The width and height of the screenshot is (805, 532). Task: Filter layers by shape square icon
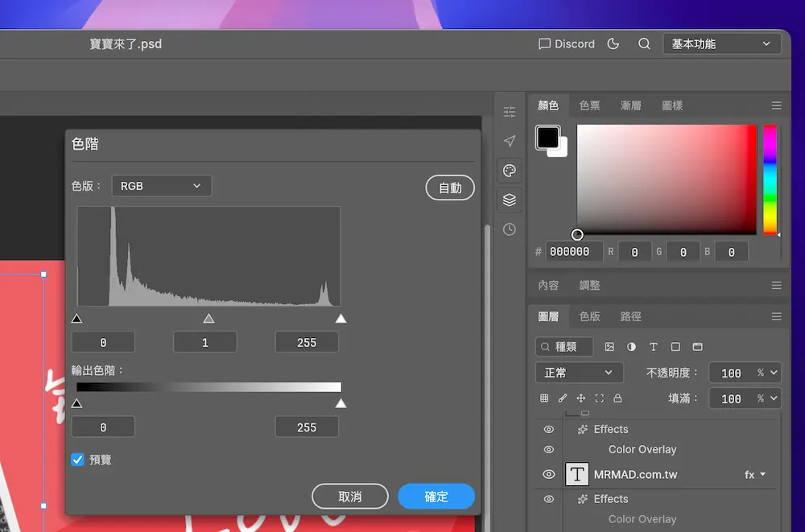pyautogui.click(x=675, y=347)
